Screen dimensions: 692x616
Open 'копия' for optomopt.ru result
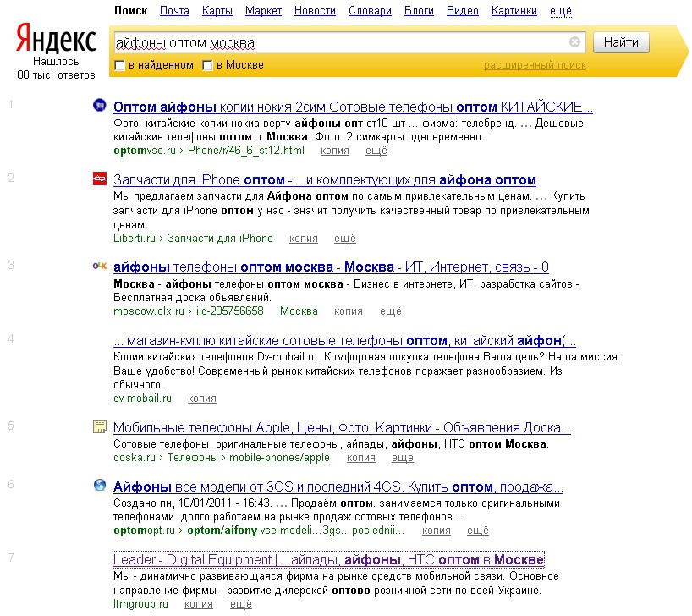(x=436, y=531)
